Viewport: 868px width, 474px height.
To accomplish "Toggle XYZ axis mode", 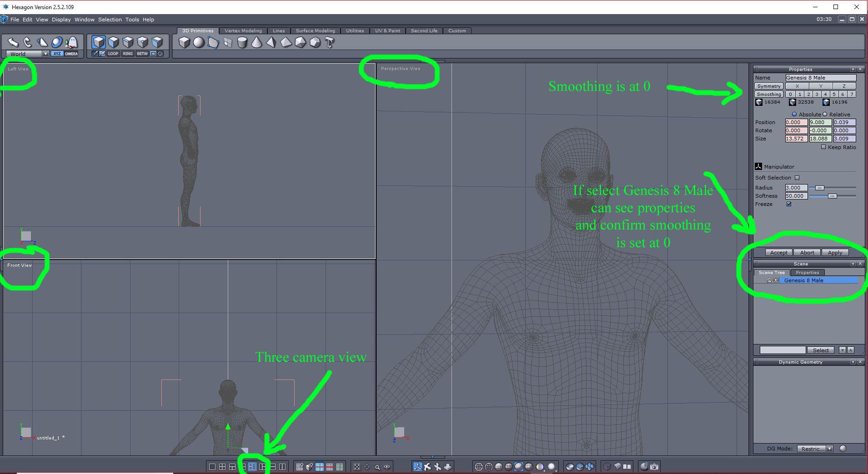I will pyautogui.click(x=57, y=54).
